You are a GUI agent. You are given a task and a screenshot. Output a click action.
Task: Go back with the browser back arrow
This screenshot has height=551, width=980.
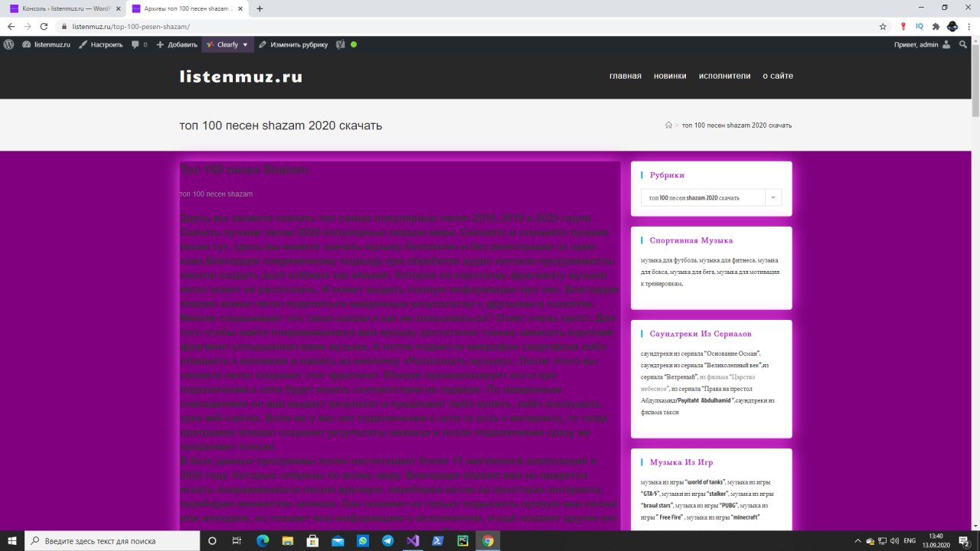click(x=11, y=26)
